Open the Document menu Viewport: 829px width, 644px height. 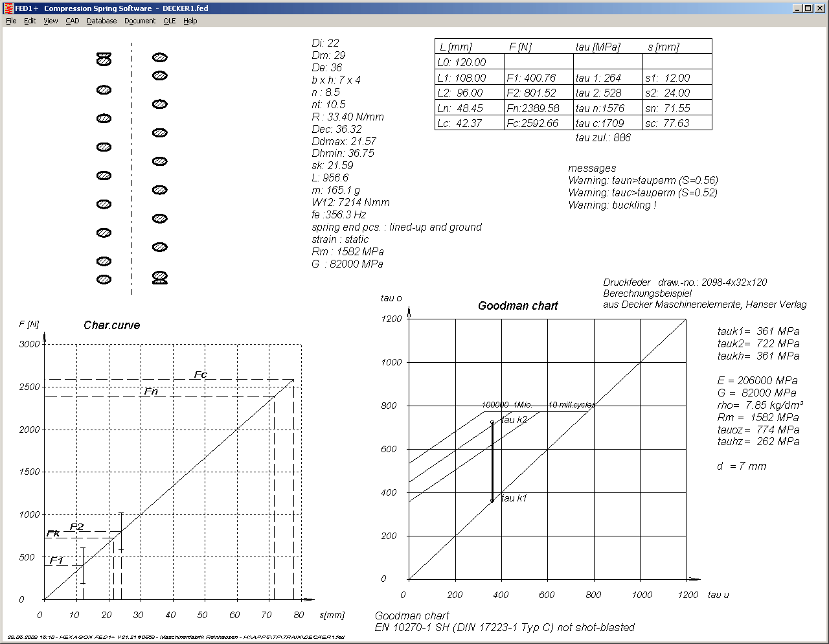(x=140, y=21)
